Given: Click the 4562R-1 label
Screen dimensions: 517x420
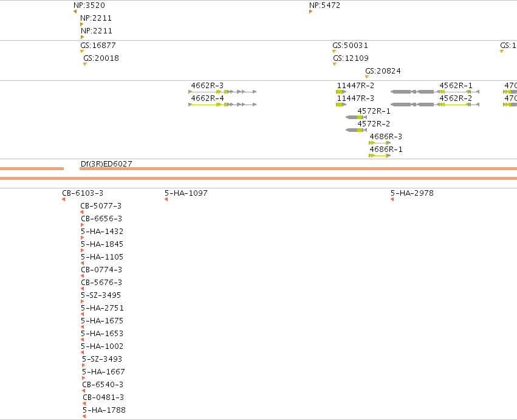Looking at the screenshot, I should click(x=456, y=86).
